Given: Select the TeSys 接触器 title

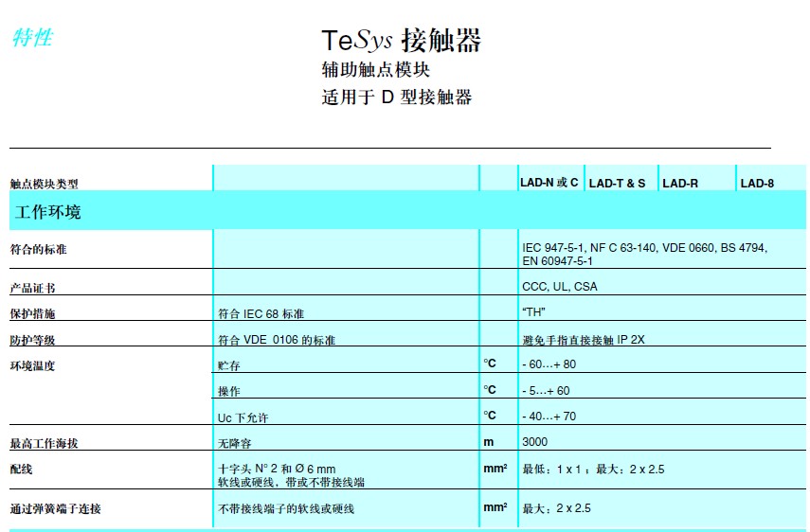Looking at the screenshot, I should (402, 41).
